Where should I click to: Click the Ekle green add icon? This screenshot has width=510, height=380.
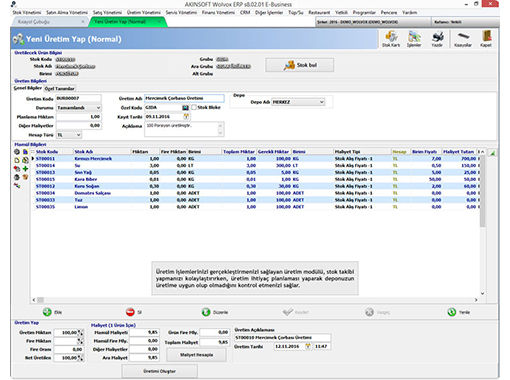point(47,312)
